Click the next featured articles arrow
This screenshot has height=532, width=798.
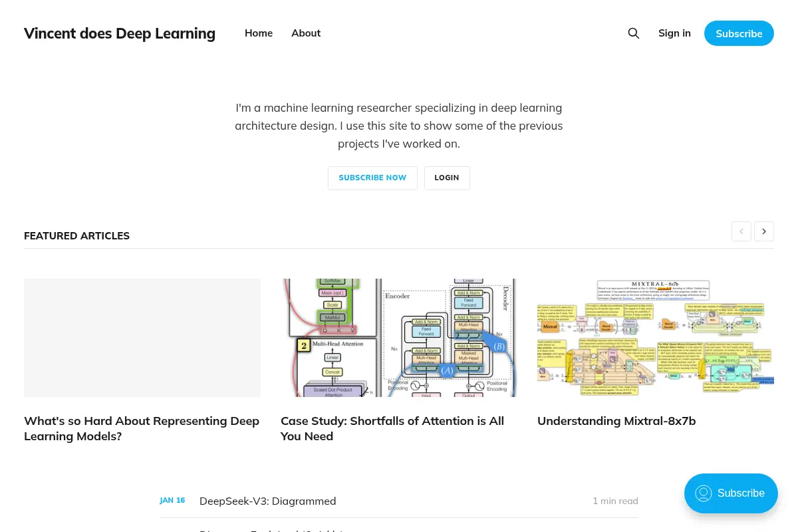(764, 231)
